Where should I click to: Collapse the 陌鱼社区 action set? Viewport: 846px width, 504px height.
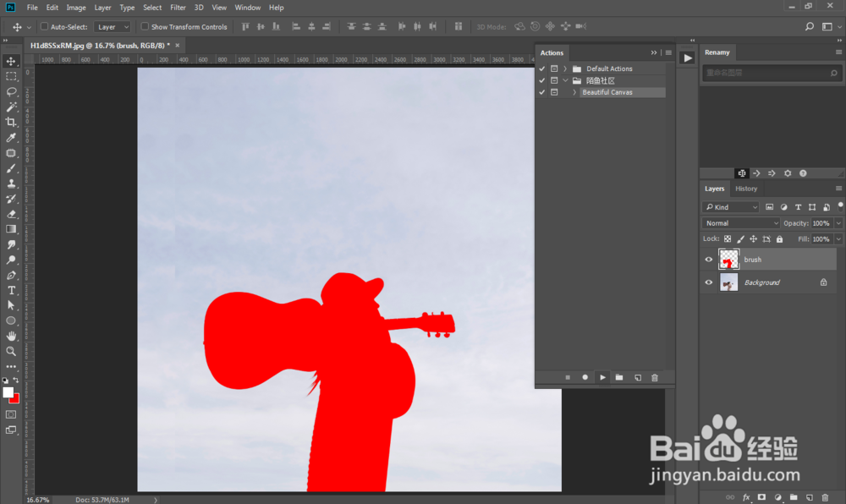(x=565, y=80)
